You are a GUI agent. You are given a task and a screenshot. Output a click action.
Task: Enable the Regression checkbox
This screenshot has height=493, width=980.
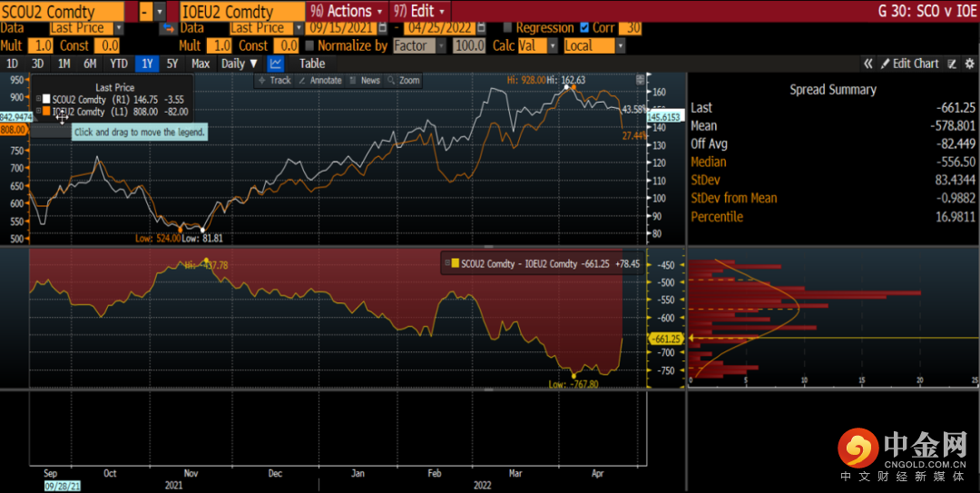(x=507, y=28)
